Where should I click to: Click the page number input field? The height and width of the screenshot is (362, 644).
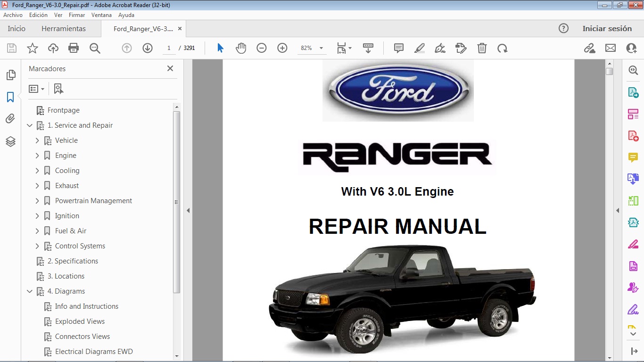click(169, 48)
